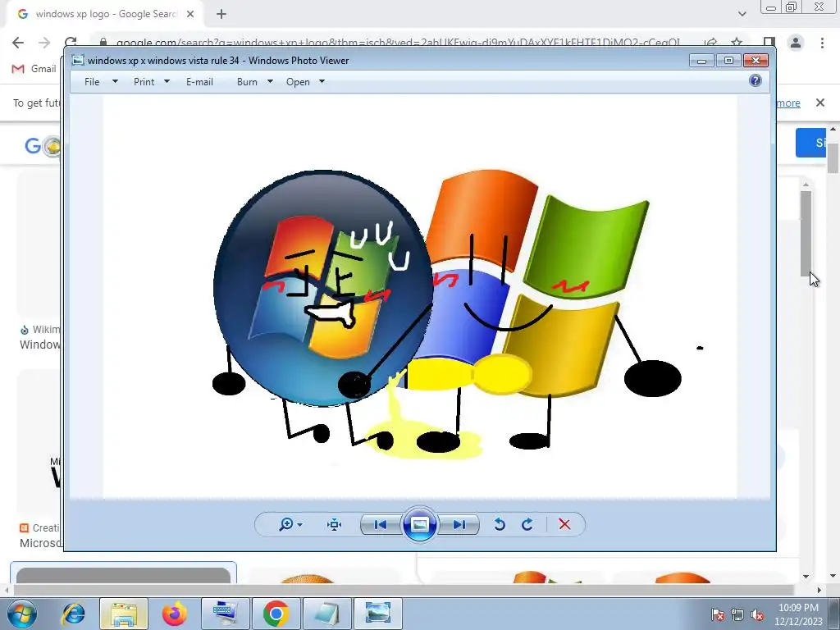Switch to Chrome from taskbar
This screenshot has width=840, height=630.
click(x=276, y=614)
